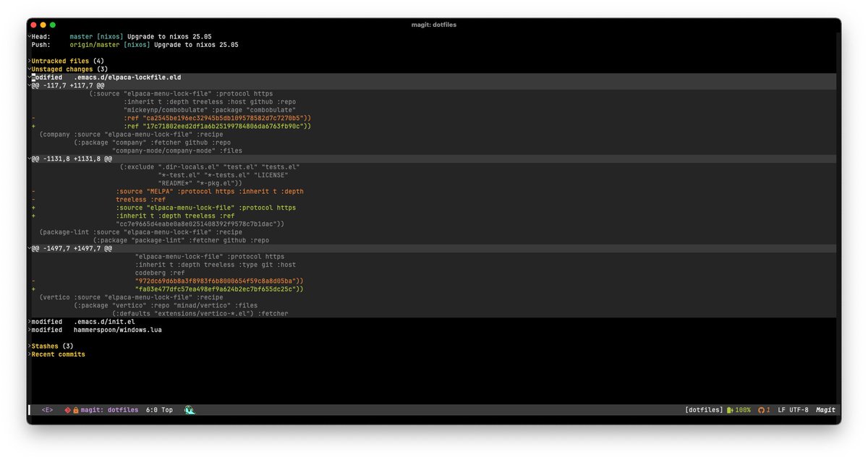Click the GitHub notifications icon in the modeline
The image size is (868, 460).
click(761, 410)
